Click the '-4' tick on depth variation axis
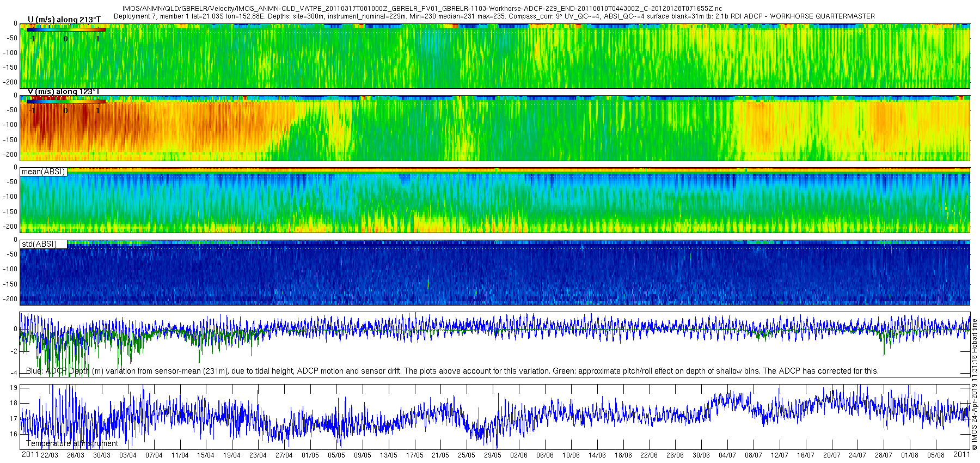The image size is (980, 463). (x=14, y=373)
